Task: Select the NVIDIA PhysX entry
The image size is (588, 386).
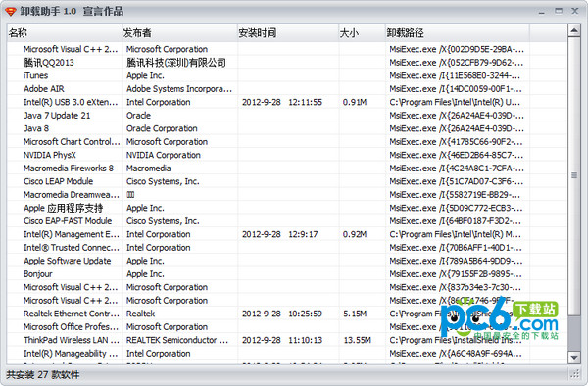Action: tap(286, 155)
